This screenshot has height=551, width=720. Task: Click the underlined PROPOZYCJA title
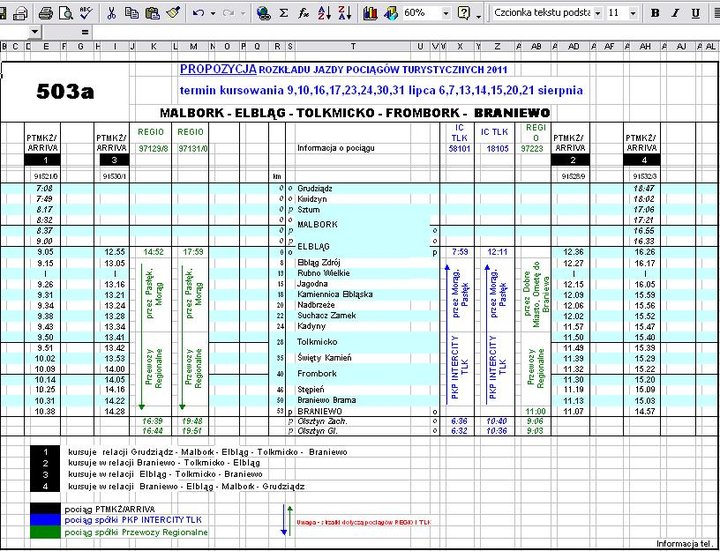click(218, 69)
